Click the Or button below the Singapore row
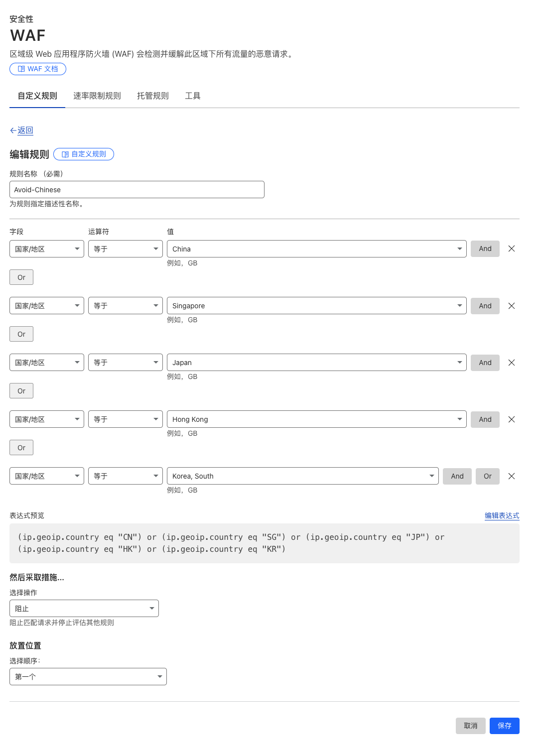Image resolution: width=537 pixels, height=756 pixels. click(x=21, y=334)
